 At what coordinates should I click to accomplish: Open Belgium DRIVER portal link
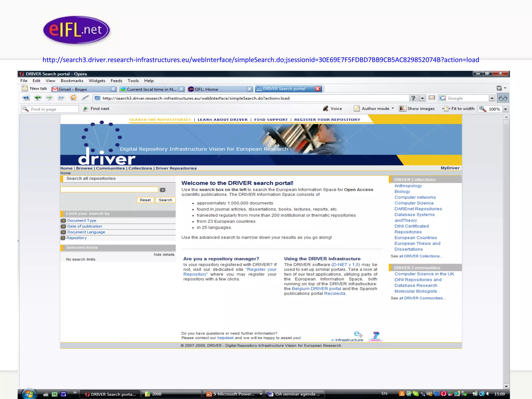[x=316, y=289]
